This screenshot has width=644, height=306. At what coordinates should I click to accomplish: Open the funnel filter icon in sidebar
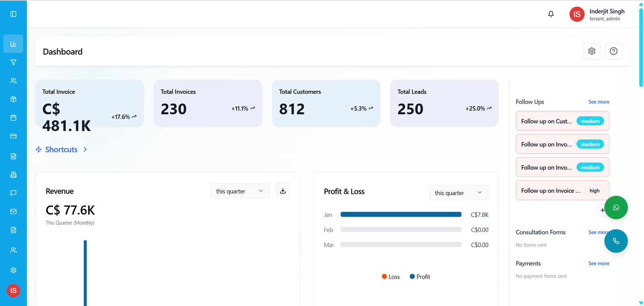(13, 62)
